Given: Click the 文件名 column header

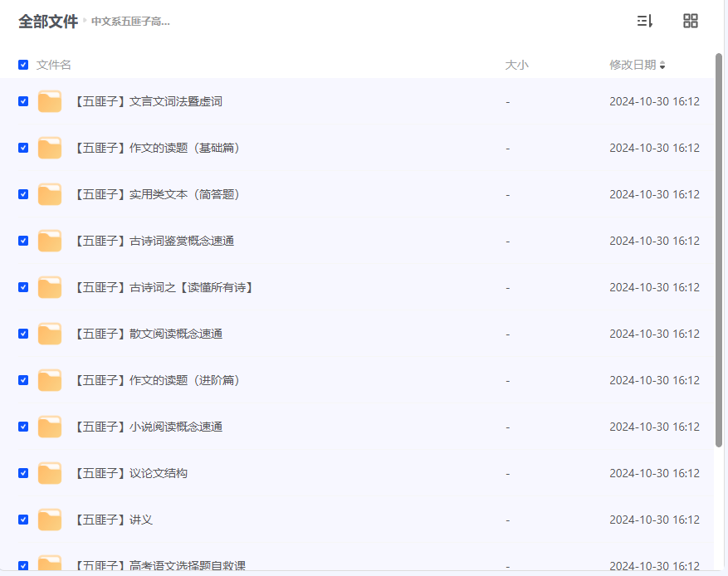Looking at the screenshot, I should pos(52,64).
